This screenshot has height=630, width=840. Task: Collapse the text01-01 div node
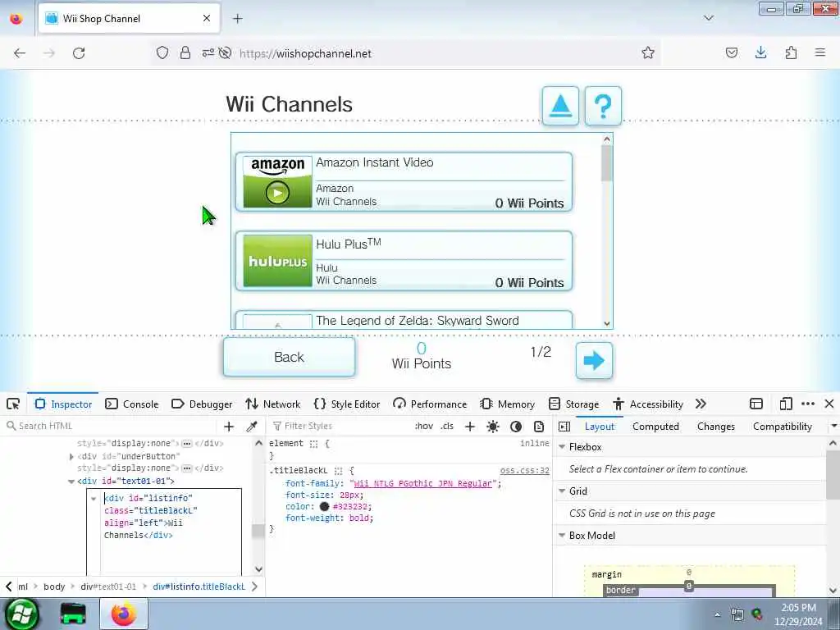pos(71,481)
